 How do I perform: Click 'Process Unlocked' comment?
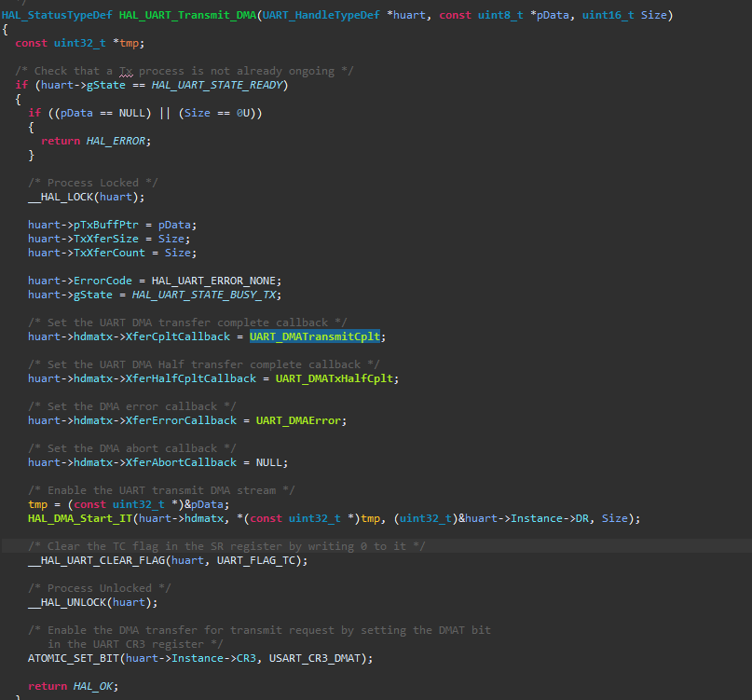[x=100, y=588]
